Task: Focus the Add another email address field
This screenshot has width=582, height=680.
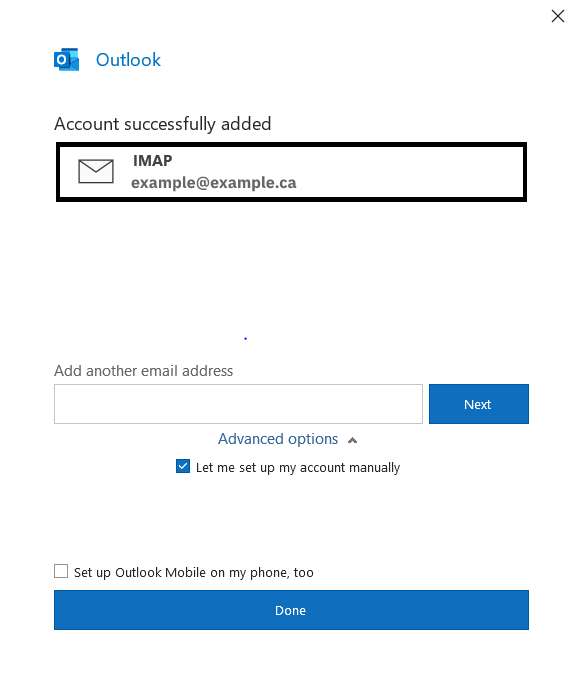Action: coord(238,404)
